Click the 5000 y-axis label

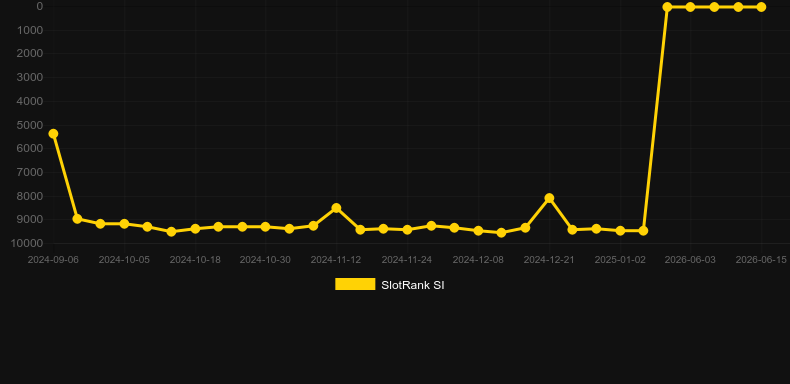30,125
